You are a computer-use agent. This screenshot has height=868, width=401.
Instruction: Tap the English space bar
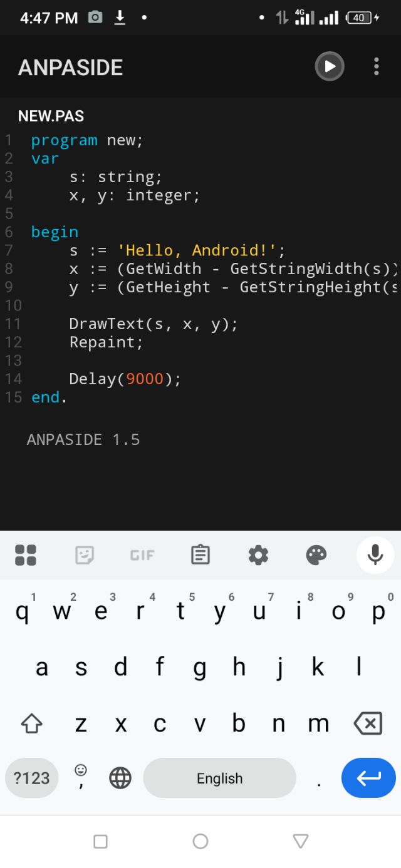(x=219, y=778)
